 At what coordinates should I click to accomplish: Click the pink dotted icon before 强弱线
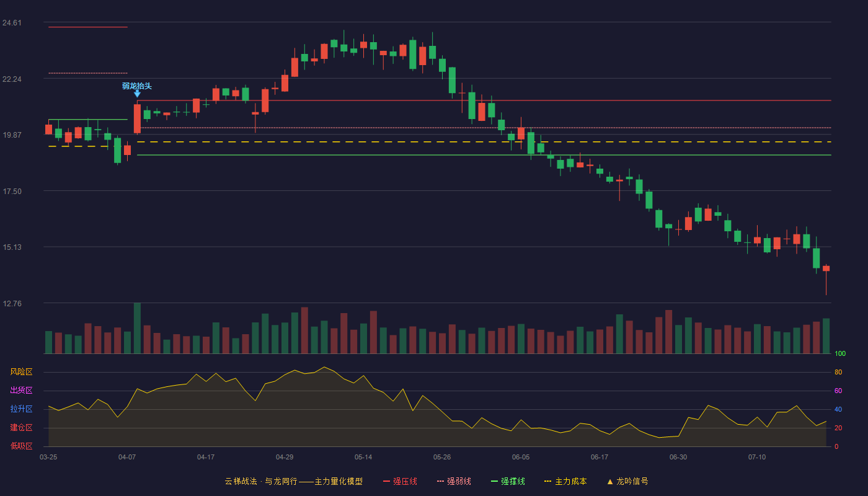(x=440, y=481)
